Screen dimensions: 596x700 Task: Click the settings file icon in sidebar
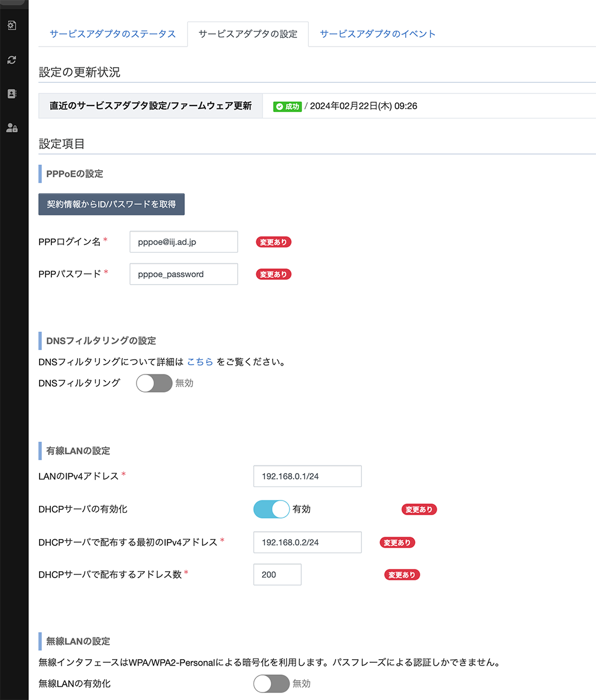(12, 25)
